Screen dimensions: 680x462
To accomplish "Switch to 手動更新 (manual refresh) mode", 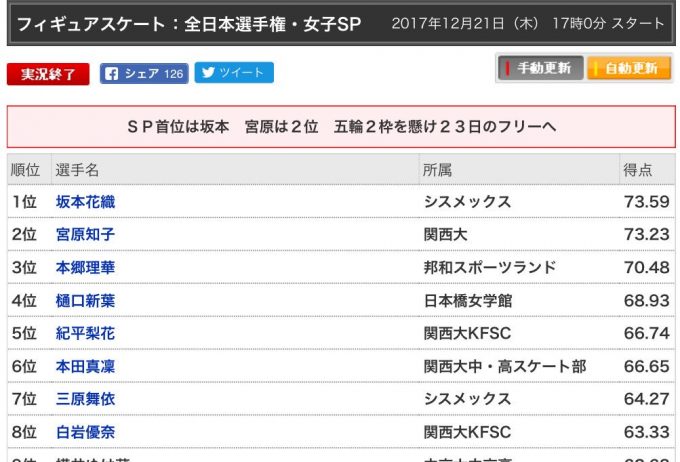I will click(538, 69).
